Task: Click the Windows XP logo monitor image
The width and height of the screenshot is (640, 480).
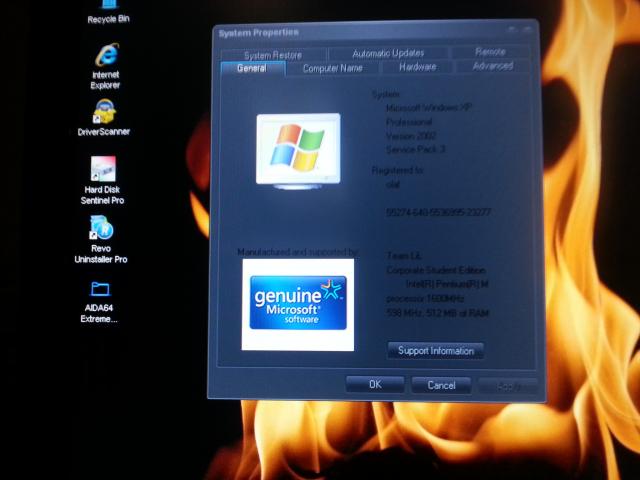Action: pos(297,150)
